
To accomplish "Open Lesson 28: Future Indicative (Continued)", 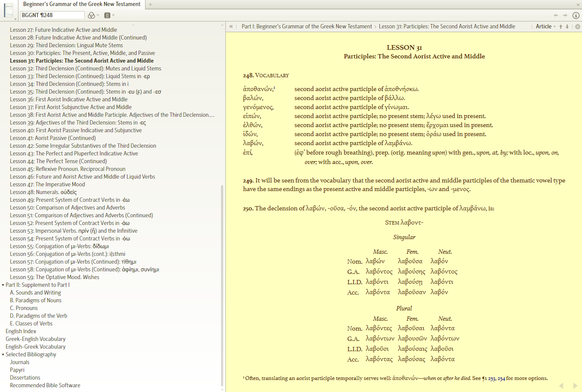I will tap(79, 38).
